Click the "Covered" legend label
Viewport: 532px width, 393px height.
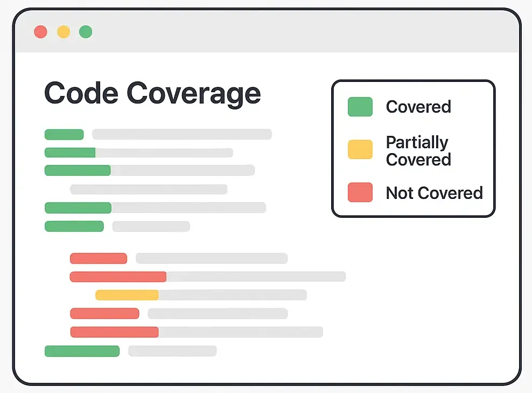tap(418, 107)
